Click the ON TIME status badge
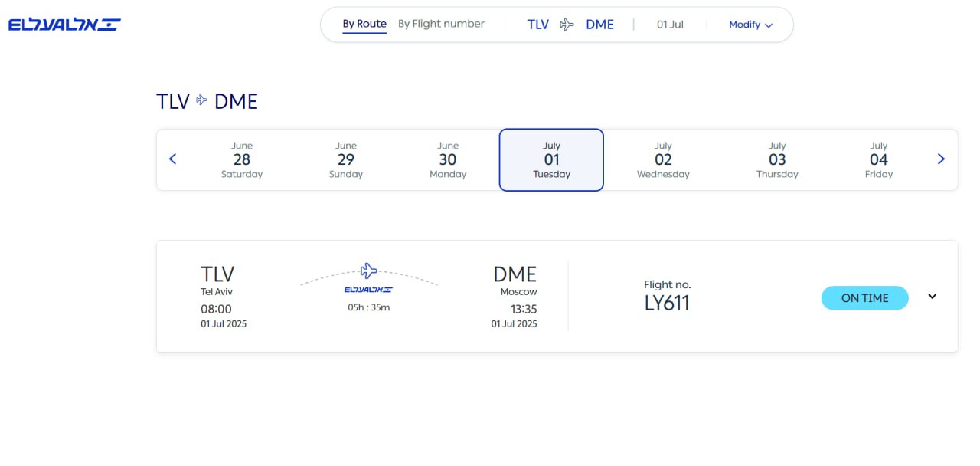 coord(865,298)
